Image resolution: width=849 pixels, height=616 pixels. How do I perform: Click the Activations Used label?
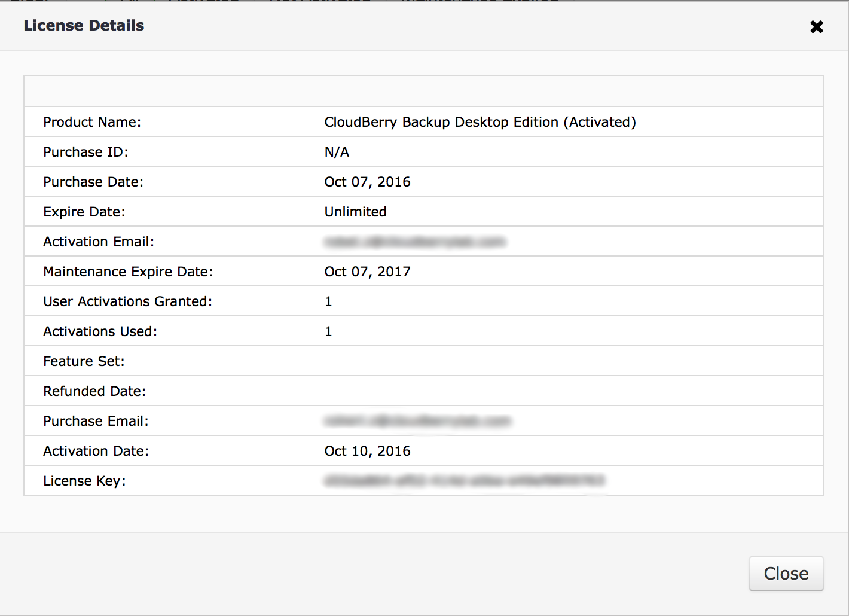tap(100, 331)
